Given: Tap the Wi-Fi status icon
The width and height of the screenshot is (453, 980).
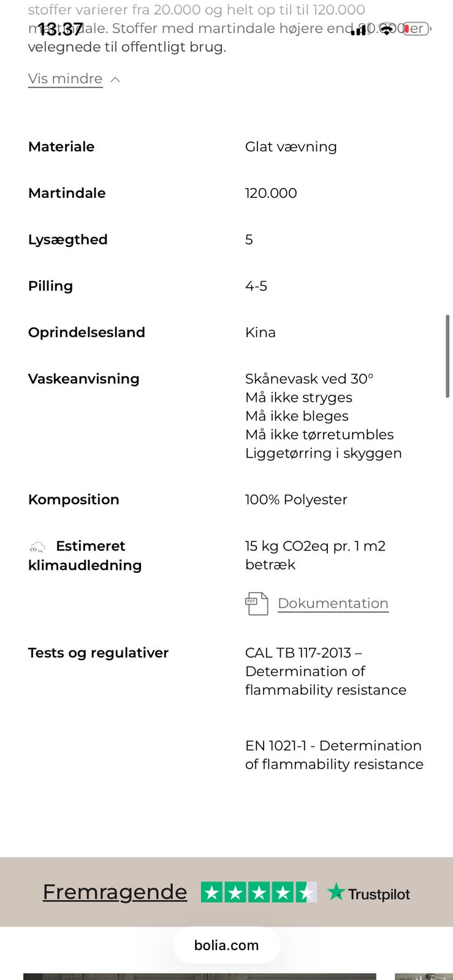Looking at the screenshot, I should (x=386, y=29).
